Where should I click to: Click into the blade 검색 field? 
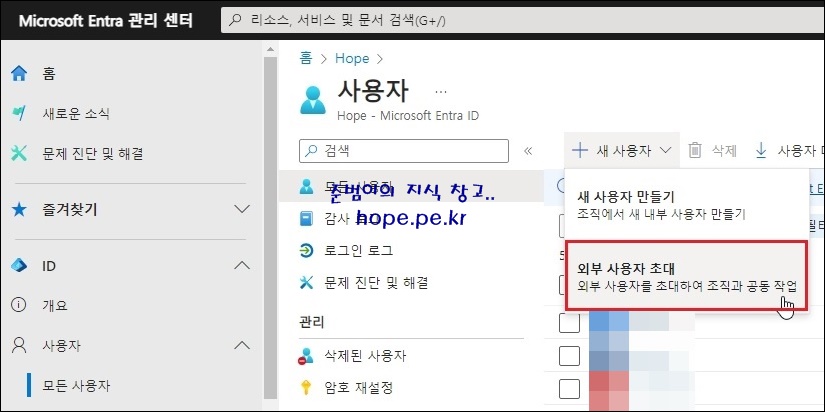pos(404,151)
